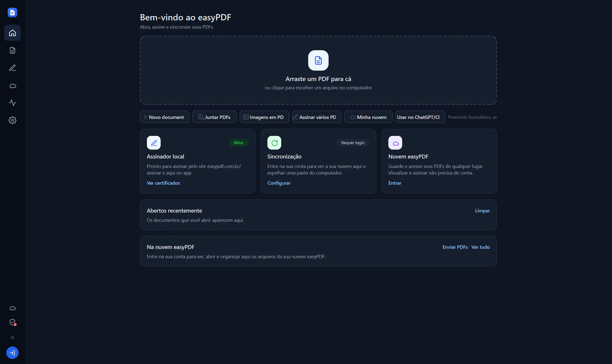Click Usar no ChatGPT/Claude button
This screenshot has width=612, height=364.
(420, 117)
